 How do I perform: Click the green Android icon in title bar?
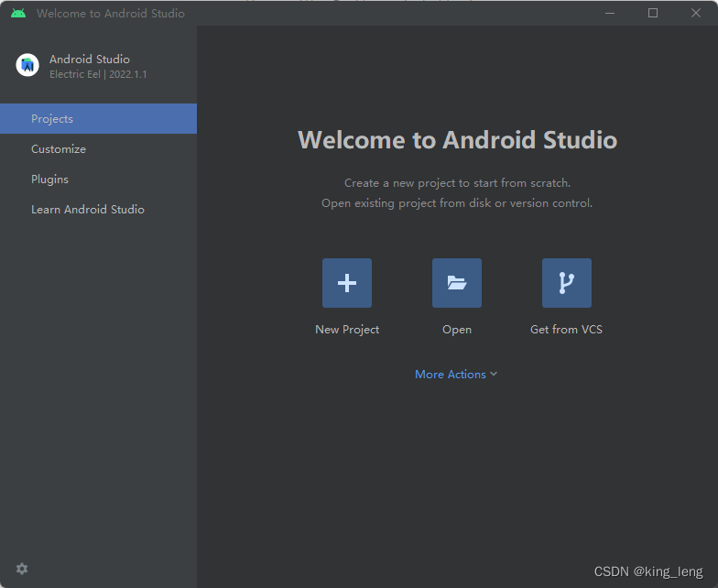pos(18,13)
